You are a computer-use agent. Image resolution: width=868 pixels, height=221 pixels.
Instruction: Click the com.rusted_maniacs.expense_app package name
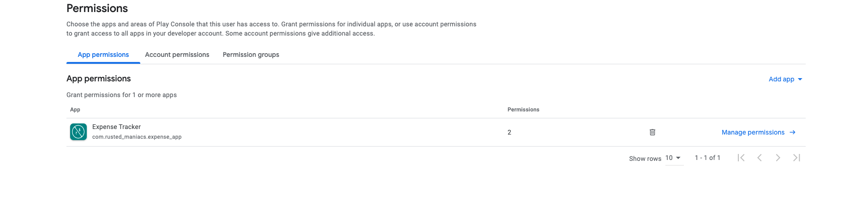coord(137,137)
